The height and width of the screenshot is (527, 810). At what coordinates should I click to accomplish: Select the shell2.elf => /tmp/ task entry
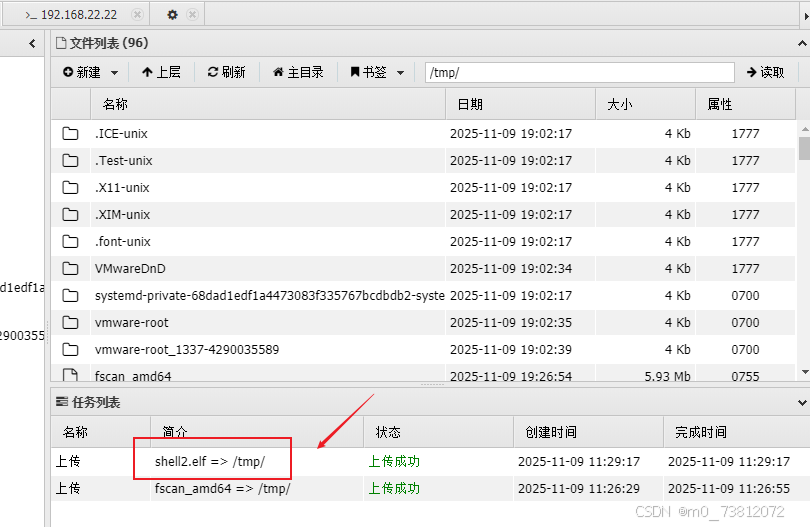click(210, 461)
